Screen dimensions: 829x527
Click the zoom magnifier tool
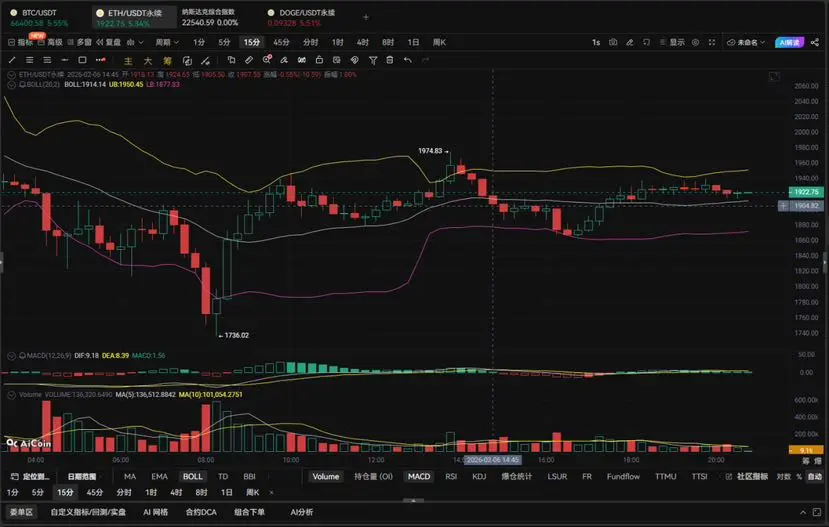point(267,60)
